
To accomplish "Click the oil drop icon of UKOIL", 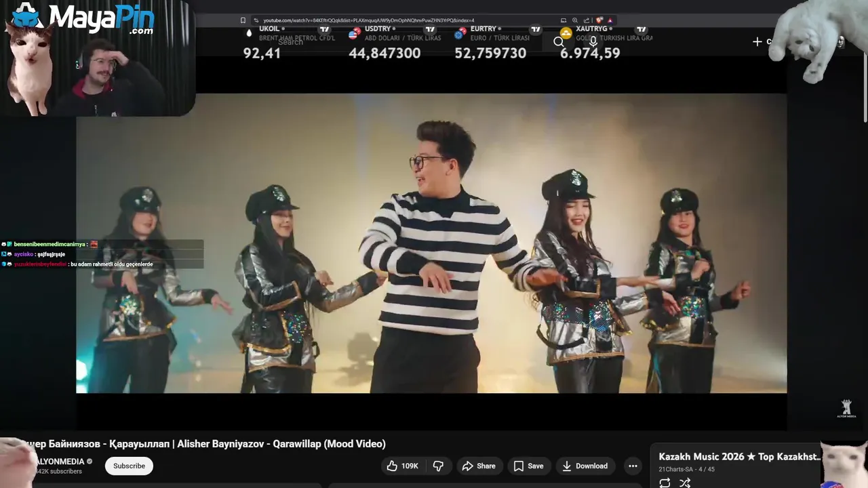I will pos(249,32).
